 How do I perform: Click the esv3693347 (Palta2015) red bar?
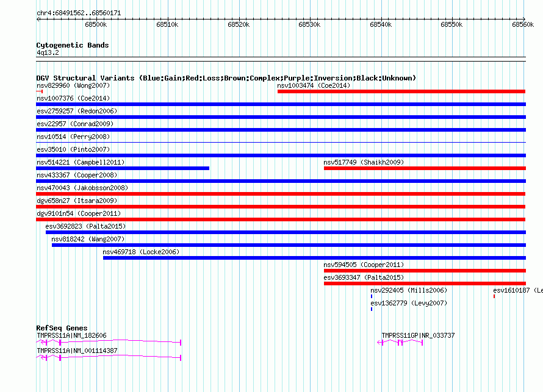[x=425, y=283]
